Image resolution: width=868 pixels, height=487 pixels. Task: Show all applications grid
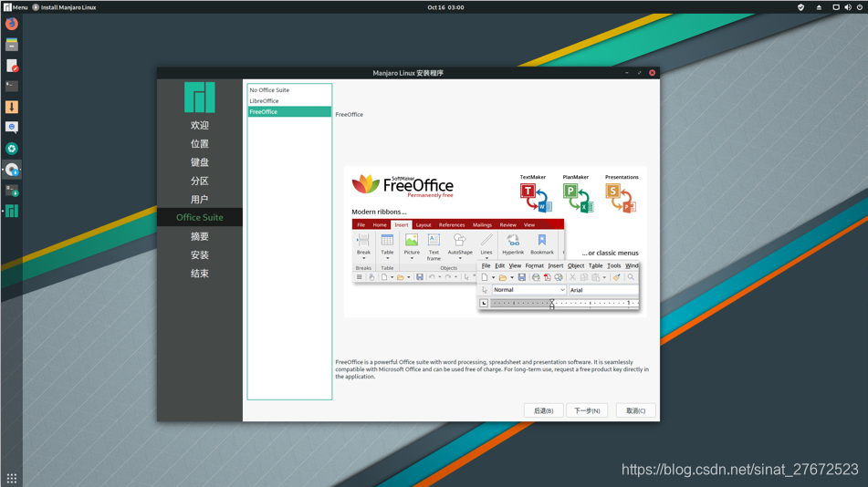(x=12, y=478)
